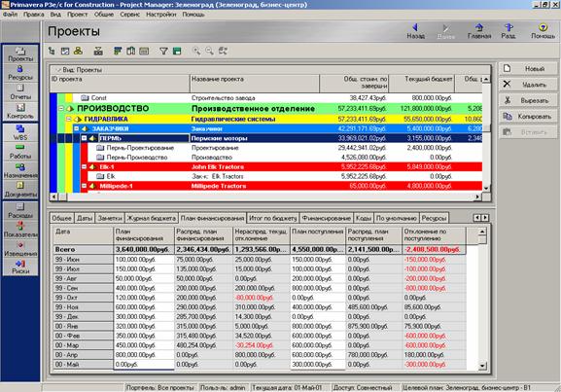Image resolution: width=561 pixels, height=392 pixels.
Task: Collapse the Elk-1 tree node
Action: point(84,167)
